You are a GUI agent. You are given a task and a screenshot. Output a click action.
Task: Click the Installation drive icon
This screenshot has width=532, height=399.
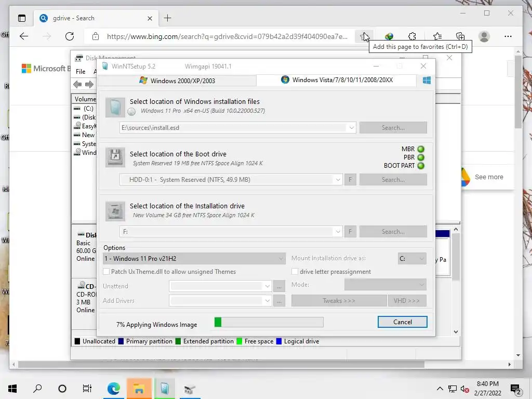tap(115, 211)
